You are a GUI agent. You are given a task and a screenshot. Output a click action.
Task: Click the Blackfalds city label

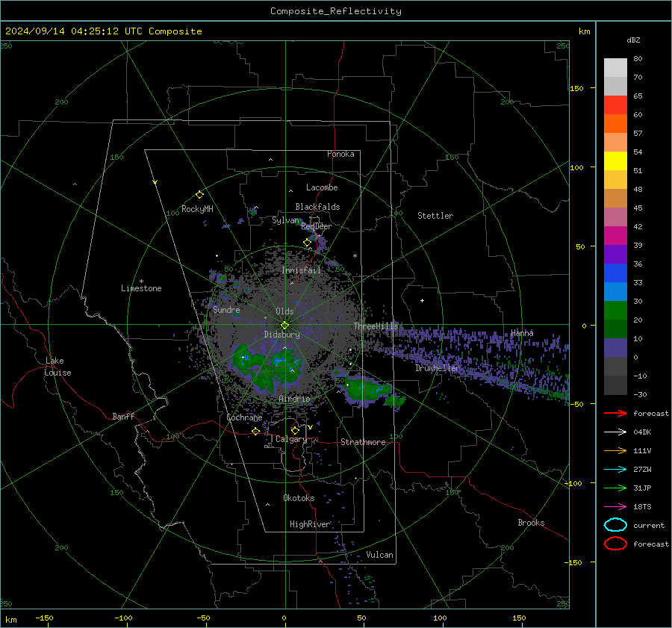coord(317,207)
